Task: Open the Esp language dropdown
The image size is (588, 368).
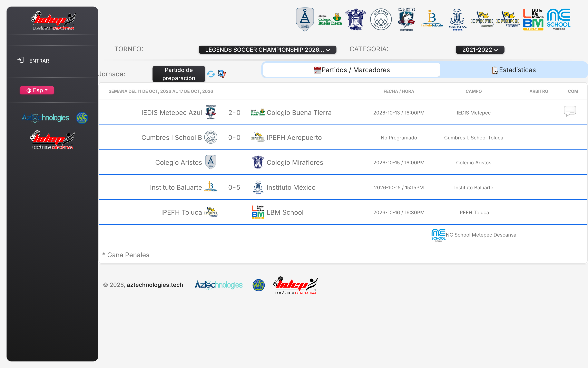Action: click(37, 90)
